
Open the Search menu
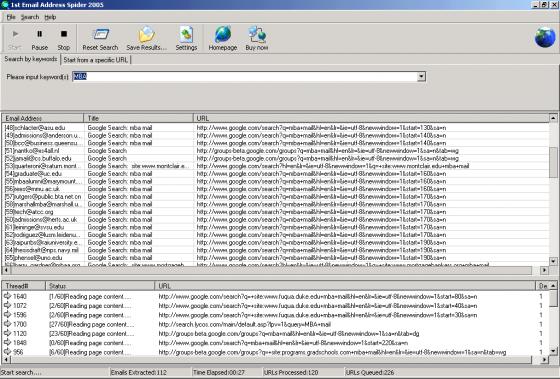30,17
